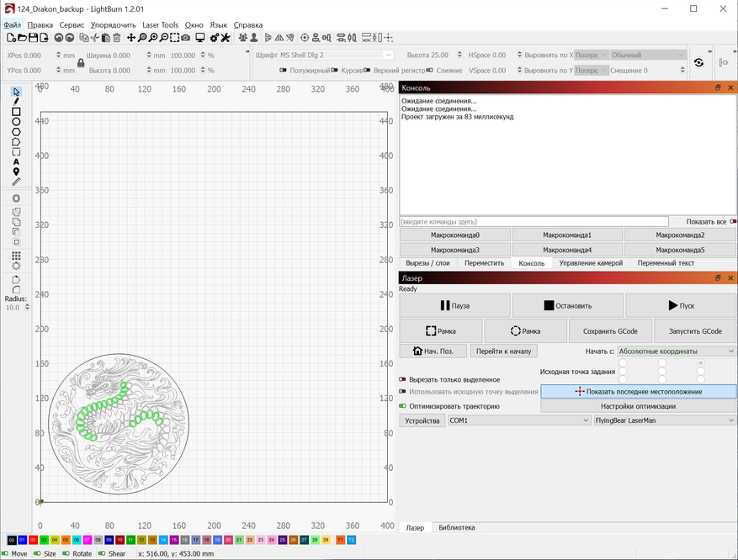Select the arrow Select tool

16,92
